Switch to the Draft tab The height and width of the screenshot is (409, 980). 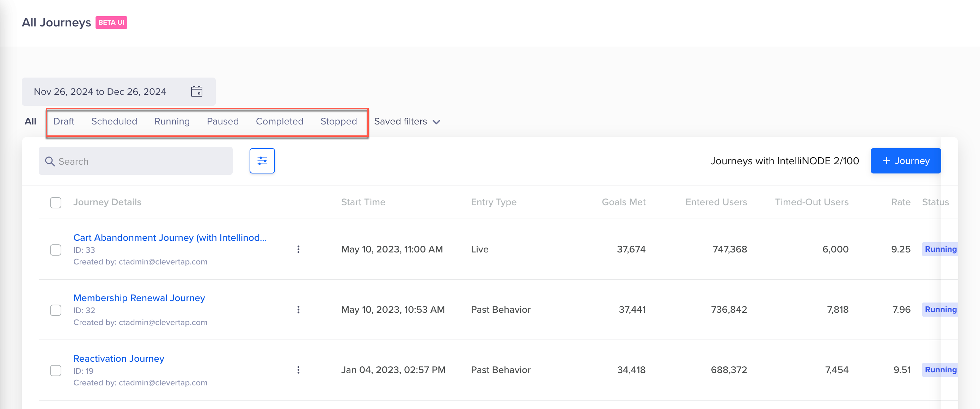coord(63,121)
